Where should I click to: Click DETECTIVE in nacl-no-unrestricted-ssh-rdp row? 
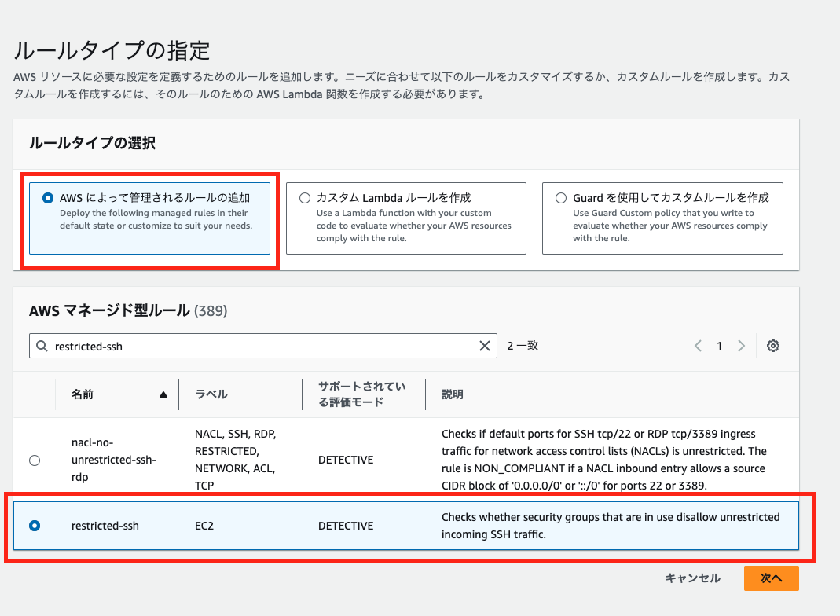[x=346, y=460]
